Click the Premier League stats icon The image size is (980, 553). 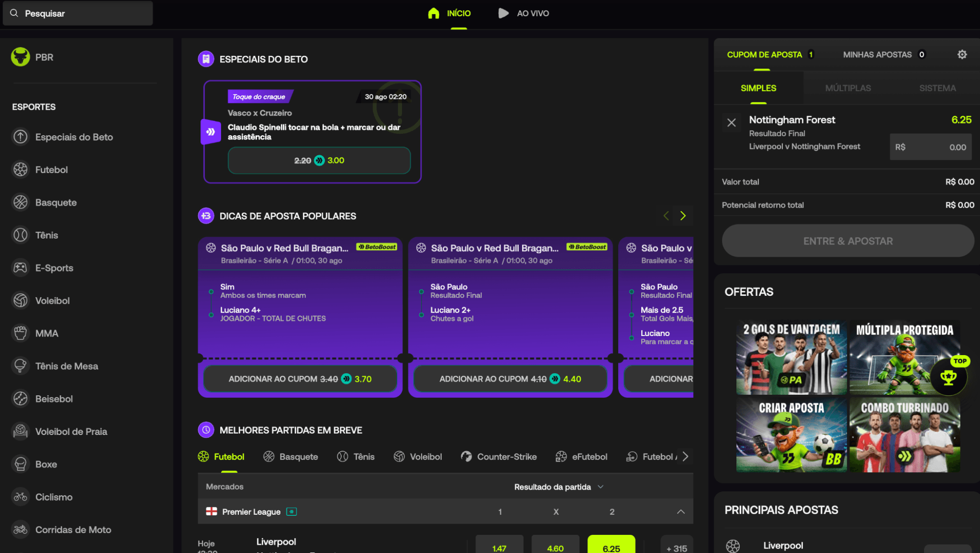[292, 511]
